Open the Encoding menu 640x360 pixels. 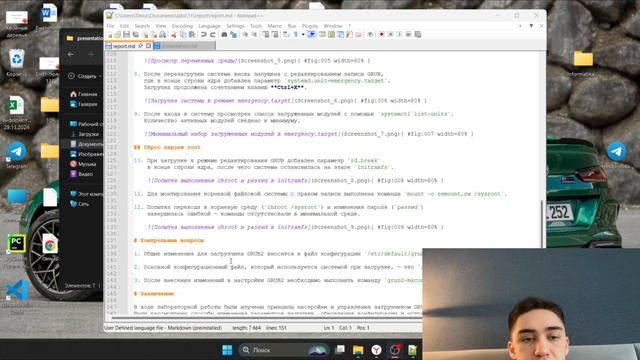[x=182, y=26]
